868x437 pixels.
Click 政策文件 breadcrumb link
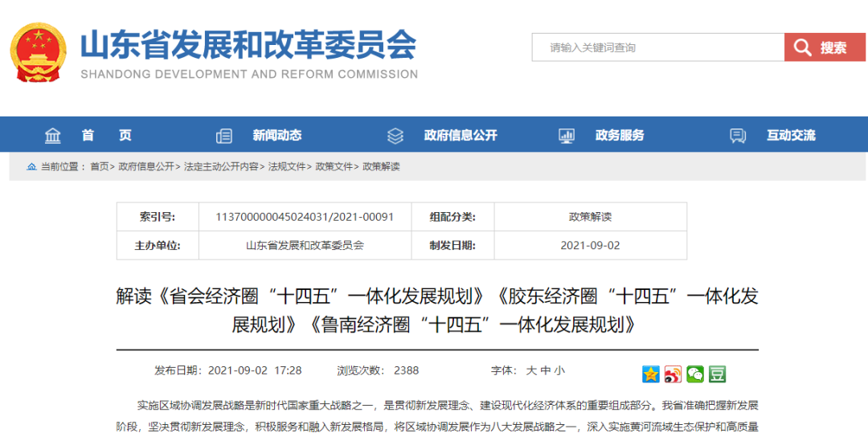click(334, 167)
